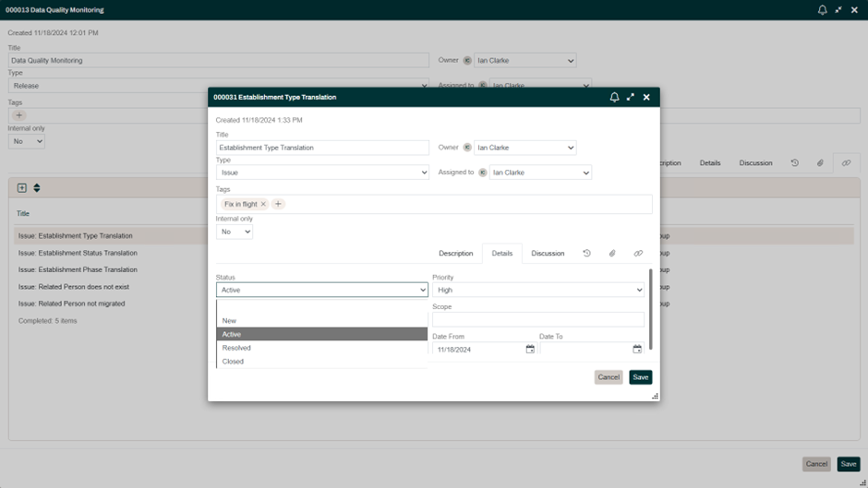Switch to the Discussion tab in the dialog
The width and height of the screenshot is (868, 488).
548,253
